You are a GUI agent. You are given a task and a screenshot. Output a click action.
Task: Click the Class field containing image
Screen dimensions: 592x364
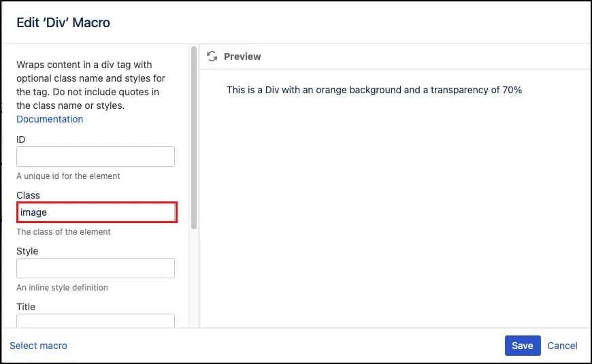[x=97, y=212]
